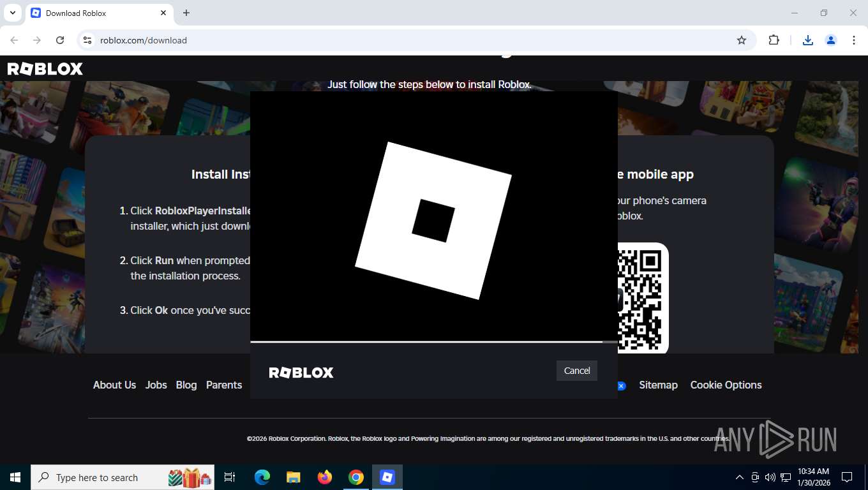868x490 pixels.
Task: Close the Download Roblox tab
Action: pos(163,13)
